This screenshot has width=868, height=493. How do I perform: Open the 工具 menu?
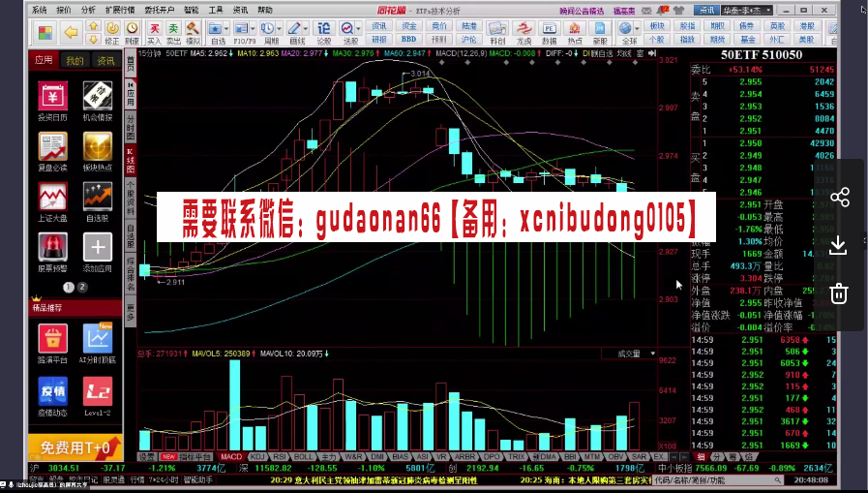pos(216,10)
